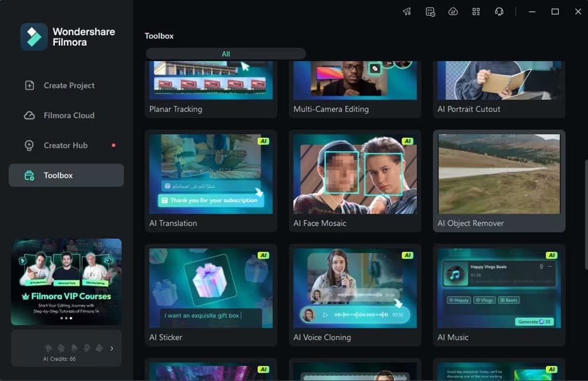Select the Toolbox sidebar item

66,175
